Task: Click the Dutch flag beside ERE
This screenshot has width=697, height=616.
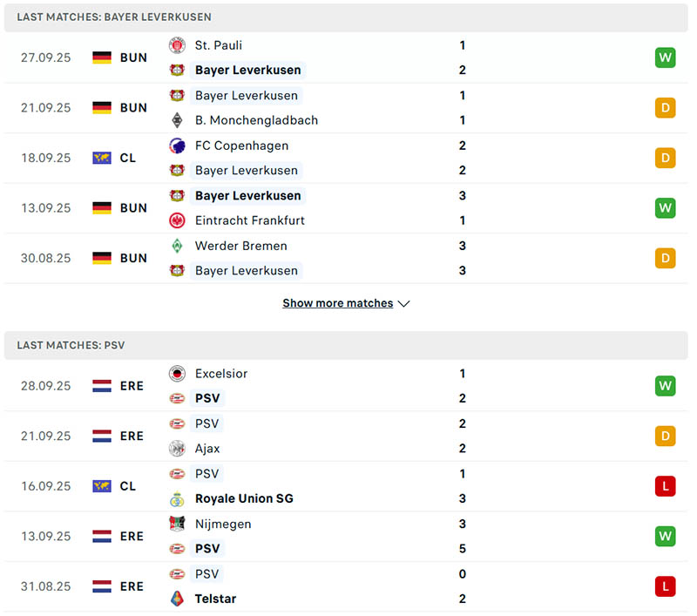Action: point(103,386)
